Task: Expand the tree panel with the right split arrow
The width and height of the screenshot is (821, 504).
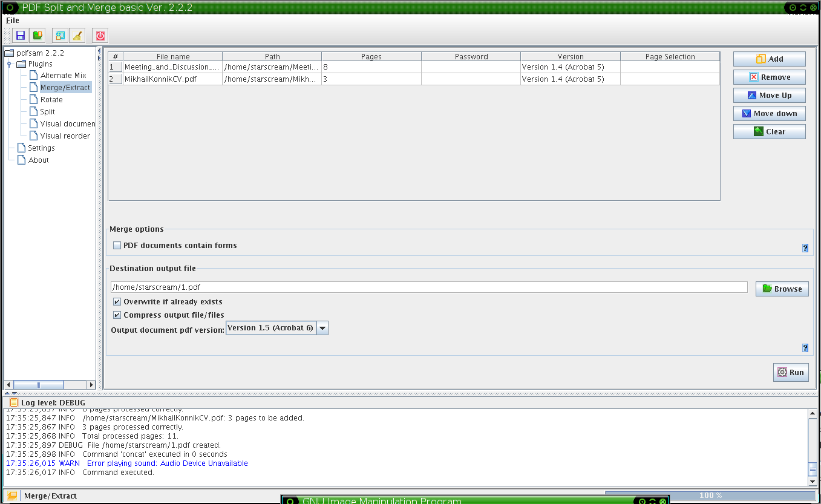Action: tap(99, 58)
